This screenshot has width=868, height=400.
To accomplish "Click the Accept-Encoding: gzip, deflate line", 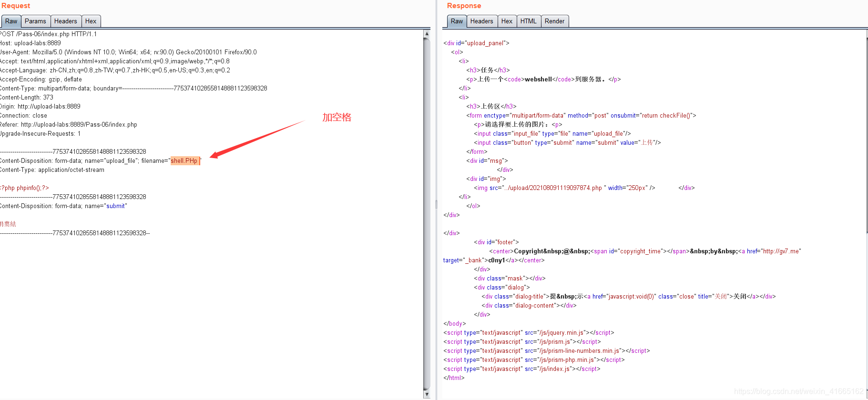I will (41, 80).
